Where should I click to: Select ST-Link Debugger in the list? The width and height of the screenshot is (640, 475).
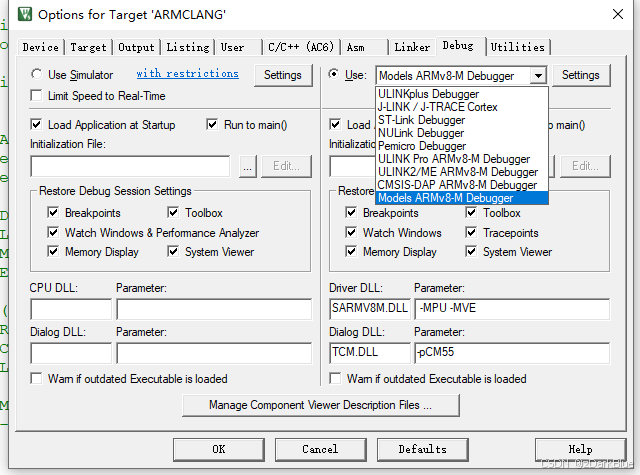(x=462, y=120)
